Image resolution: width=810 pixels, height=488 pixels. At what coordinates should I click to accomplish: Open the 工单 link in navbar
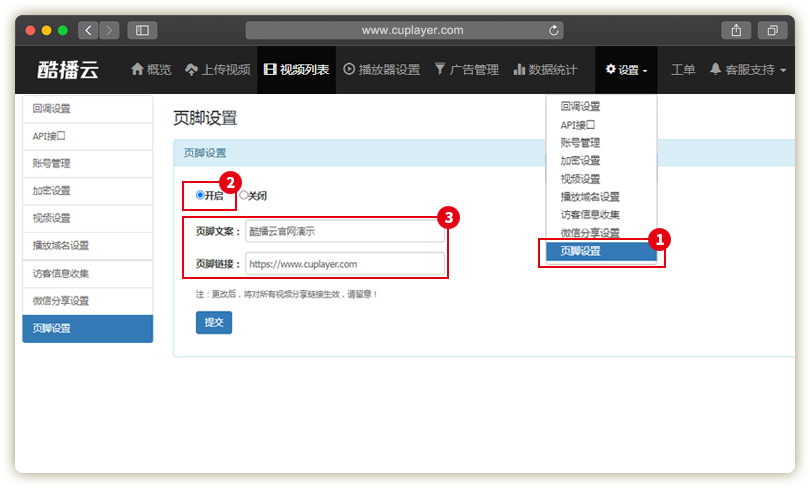click(683, 70)
